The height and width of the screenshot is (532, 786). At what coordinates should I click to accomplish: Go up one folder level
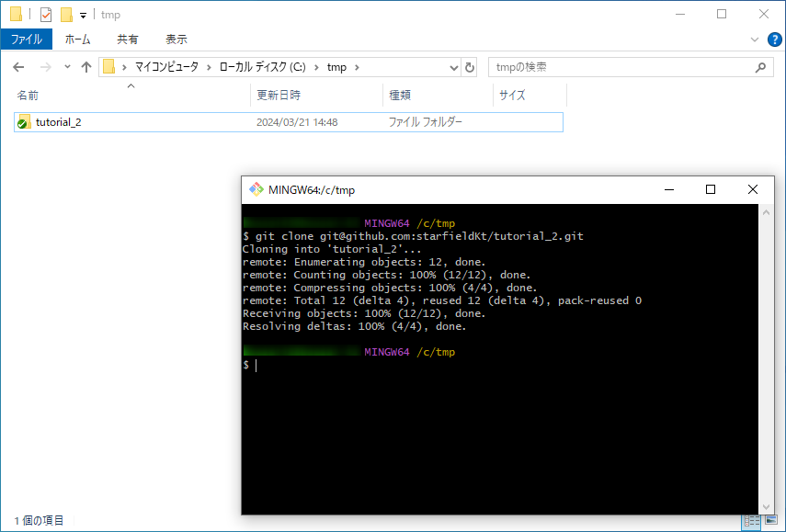pos(86,67)
